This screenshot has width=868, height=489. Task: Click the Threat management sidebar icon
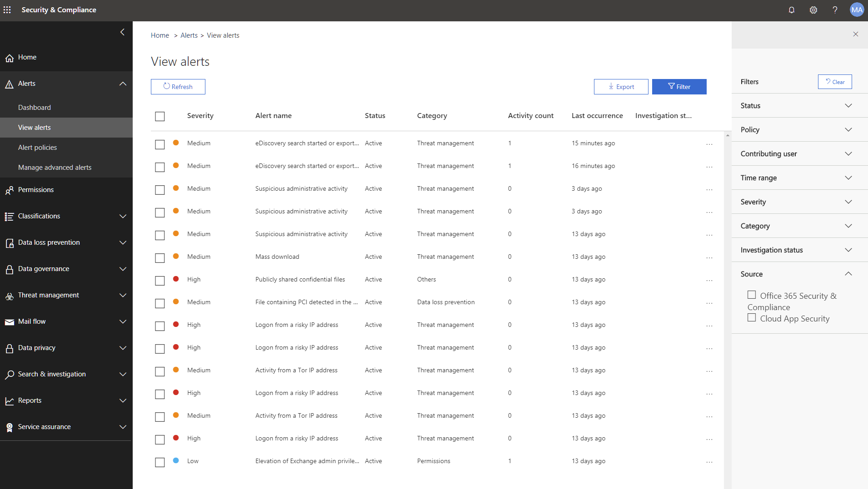click(x=9, y=295)
